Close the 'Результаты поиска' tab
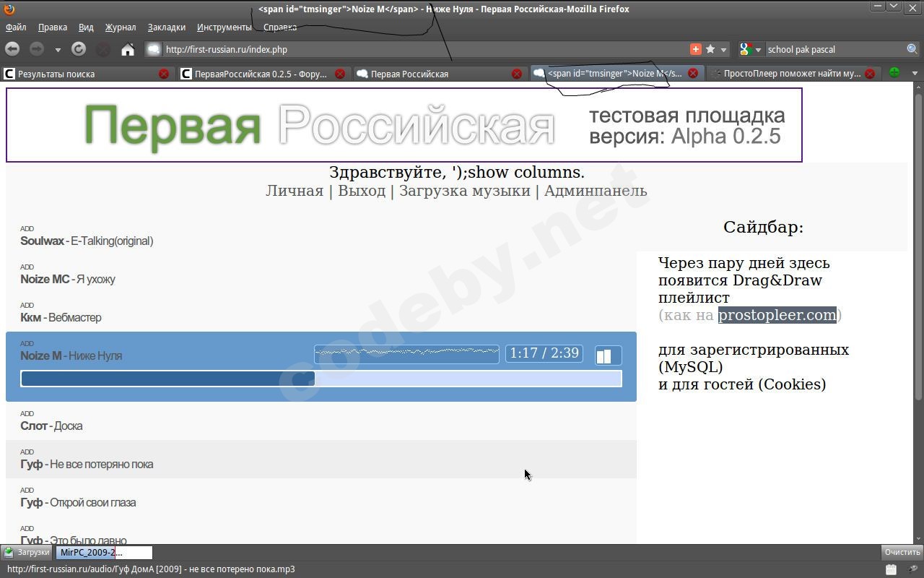 164,74
